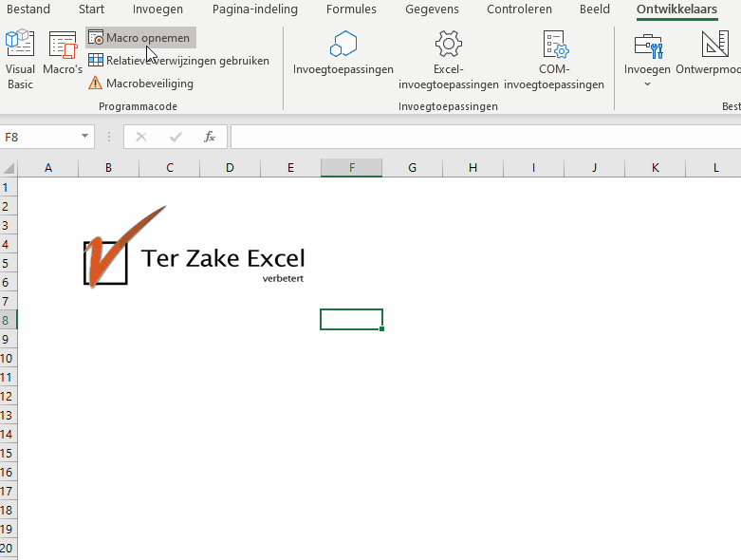The height and width of the screenshot is (560, 741).
Task: Expand the Name Box dropdown arrow
Action: click(x=84, y=136)
